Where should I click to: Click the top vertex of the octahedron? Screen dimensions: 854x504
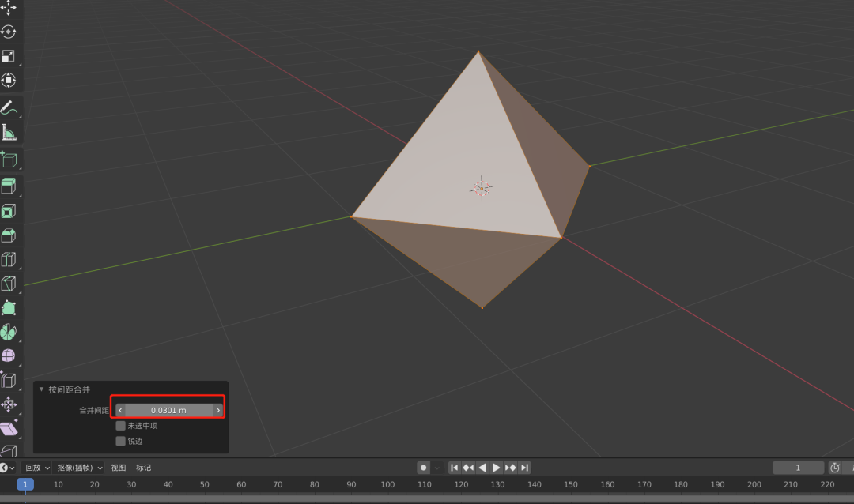tap(478, 51)
